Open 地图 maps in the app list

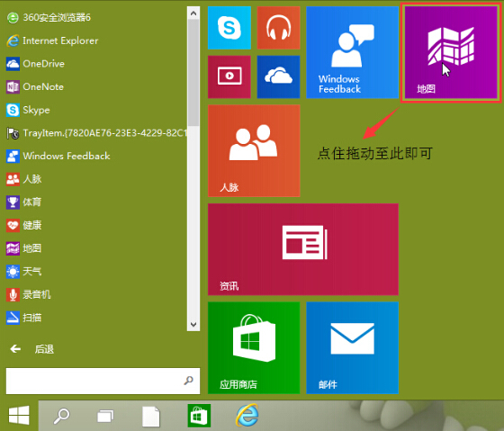click(24, 248)
